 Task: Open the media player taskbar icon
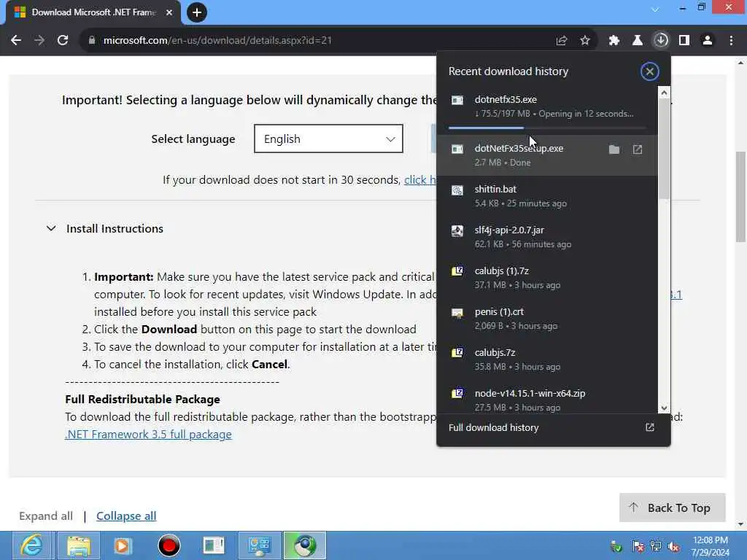click(123, 545)
